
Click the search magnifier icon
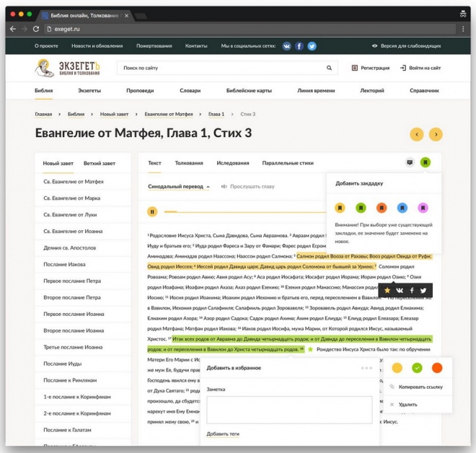tap(330, 68)
